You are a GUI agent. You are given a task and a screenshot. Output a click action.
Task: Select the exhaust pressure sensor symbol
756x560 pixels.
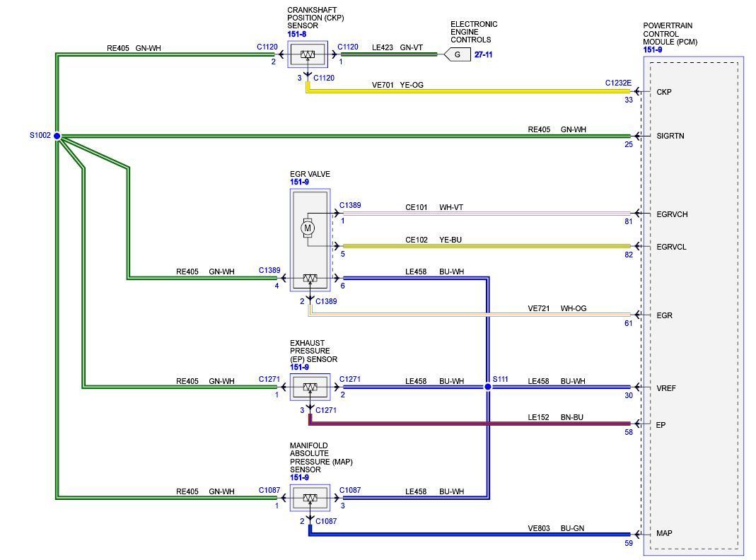pos(309,387)
